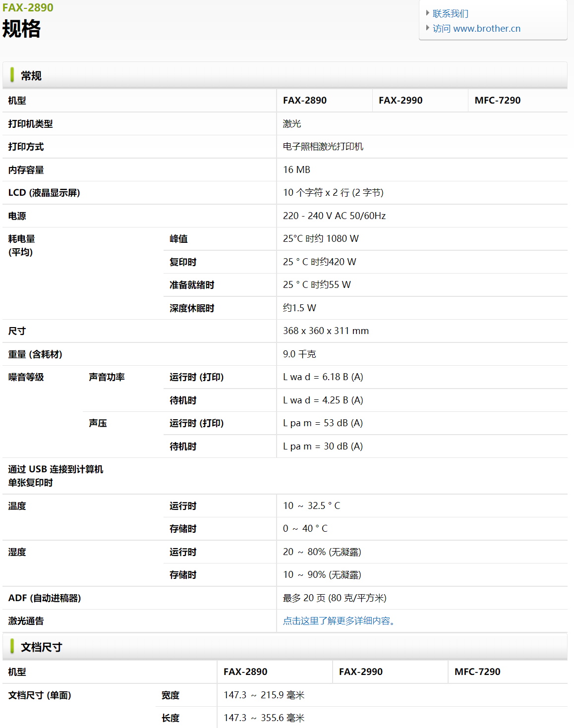Select the 湿度 row label
The height and width of the screenshot is (728, 574).
click(x=17, y=552)
